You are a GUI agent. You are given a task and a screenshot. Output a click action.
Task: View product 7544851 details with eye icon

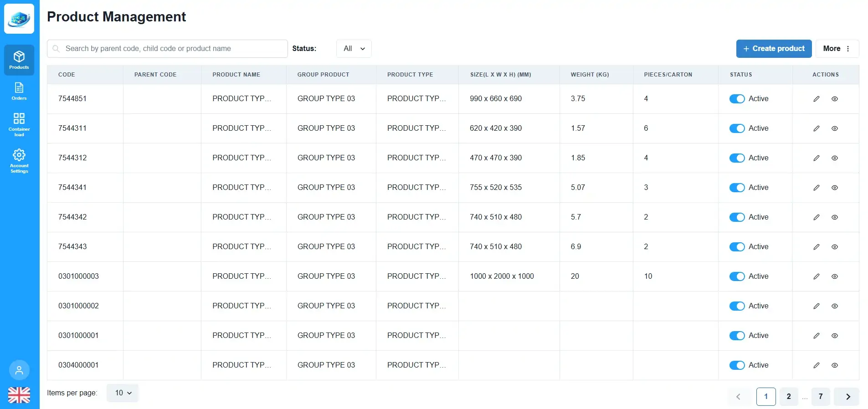point(835,99)
